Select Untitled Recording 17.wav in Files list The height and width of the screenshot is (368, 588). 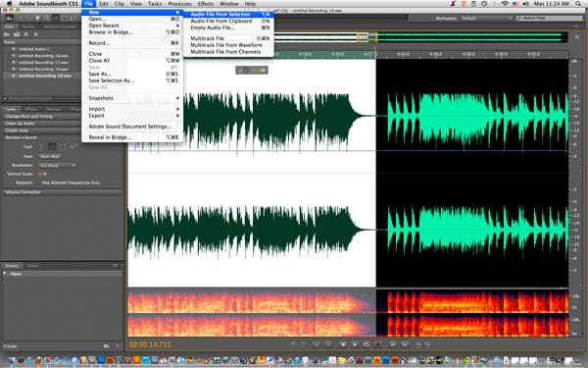[43, 63]
